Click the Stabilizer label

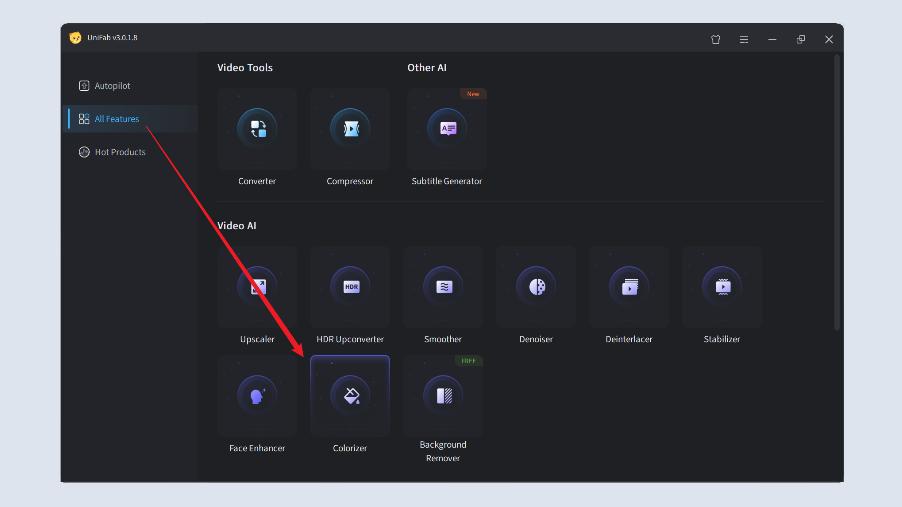[x=722, y=339]
